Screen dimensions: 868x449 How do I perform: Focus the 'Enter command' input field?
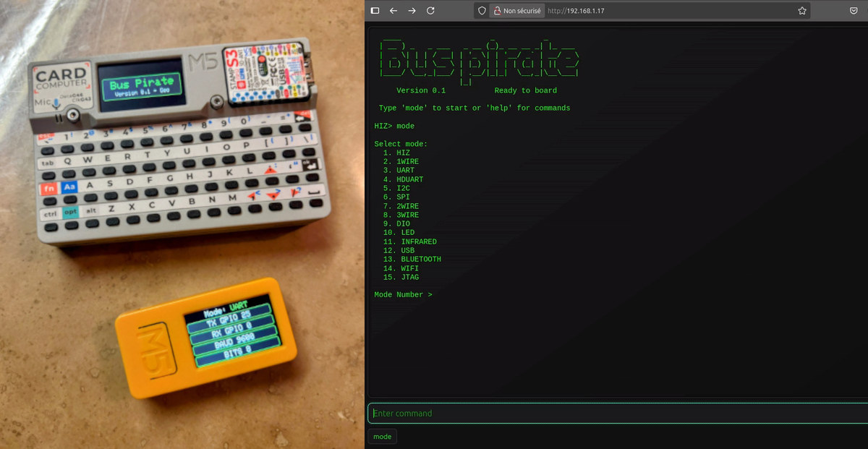click(618, 414)
